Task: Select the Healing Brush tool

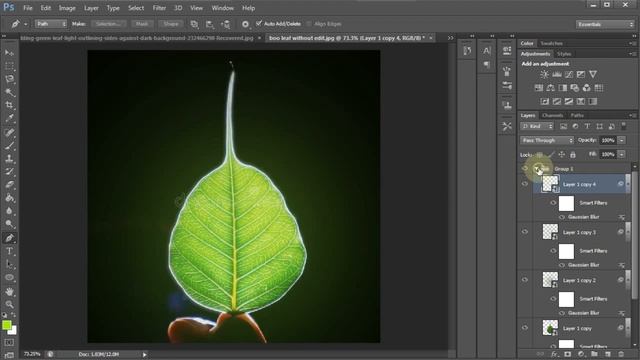Action: click(9, 132)
